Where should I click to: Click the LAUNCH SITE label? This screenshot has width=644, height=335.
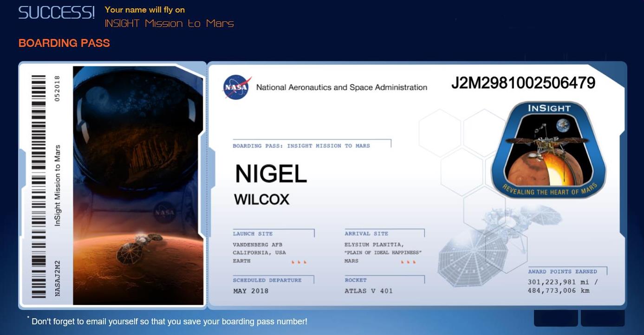pos(253,233)
